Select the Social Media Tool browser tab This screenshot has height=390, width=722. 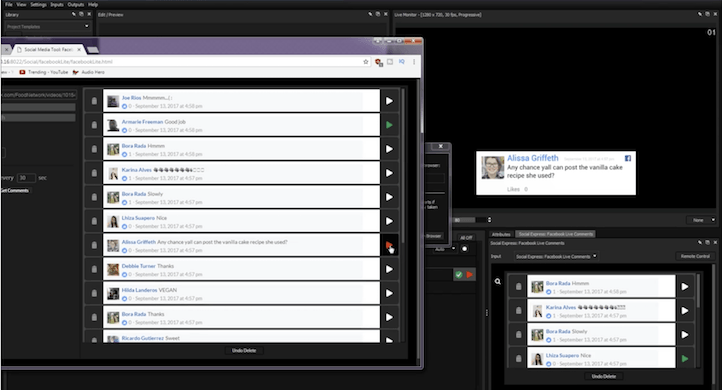pos(48,49)
